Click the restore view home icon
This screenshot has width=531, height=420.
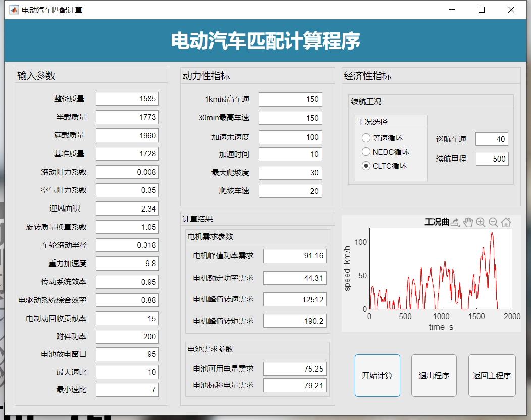[506, 223]
